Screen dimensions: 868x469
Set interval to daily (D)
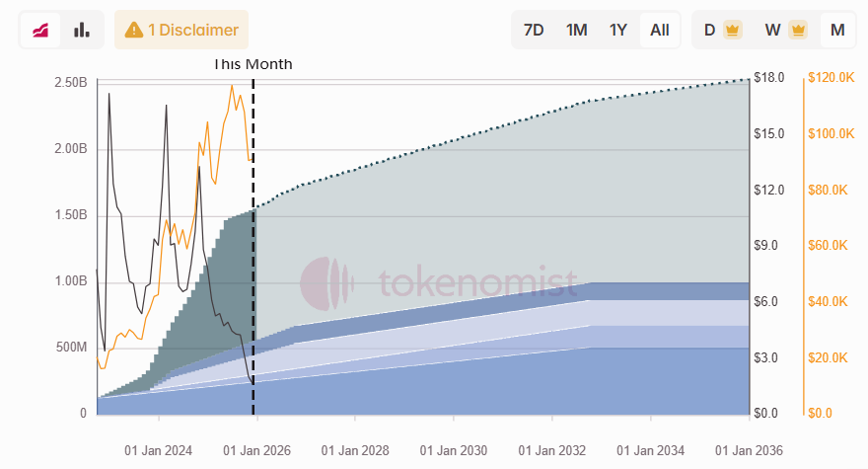(x=710, y=30)
